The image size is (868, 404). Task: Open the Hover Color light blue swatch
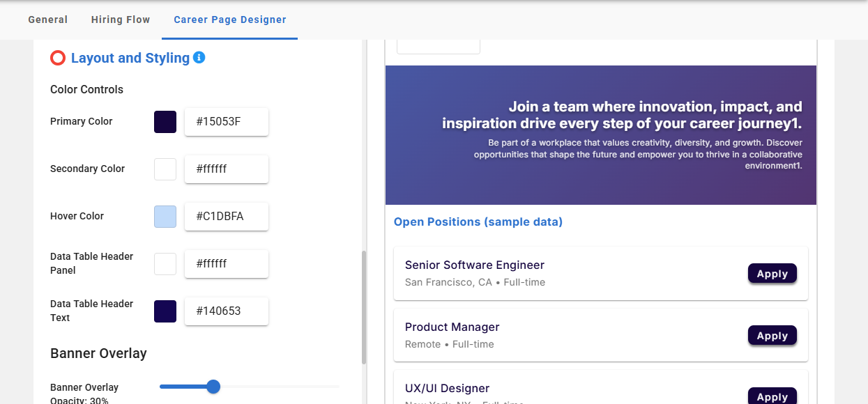pos(165,217)
